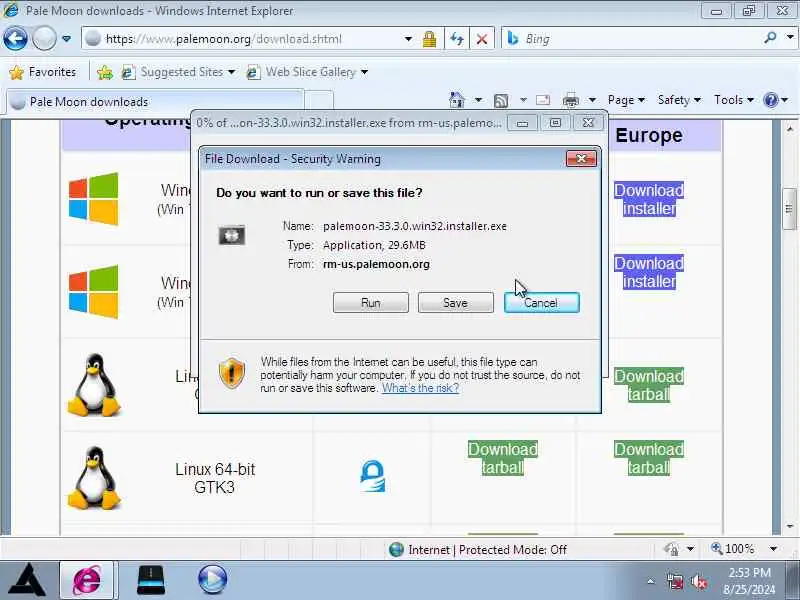The image size is (800, 600).
Task: Show hidden tray icons arrow
Action: [651, 581]
